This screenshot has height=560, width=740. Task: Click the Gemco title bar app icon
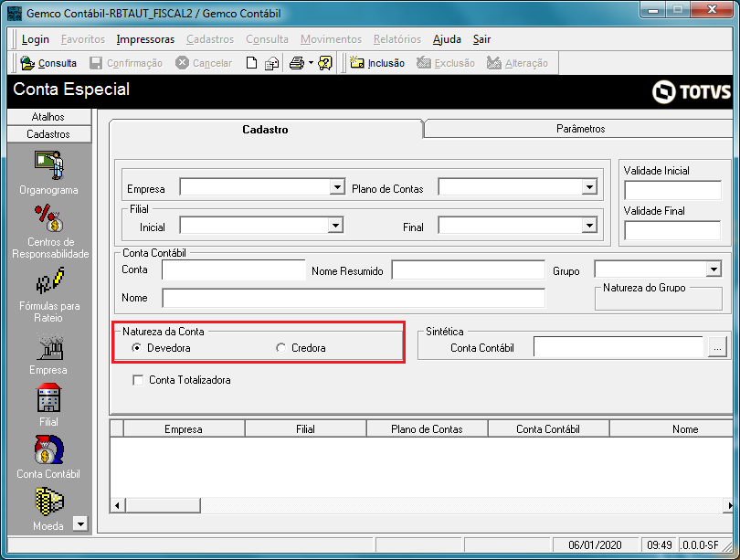click(15, 13)
